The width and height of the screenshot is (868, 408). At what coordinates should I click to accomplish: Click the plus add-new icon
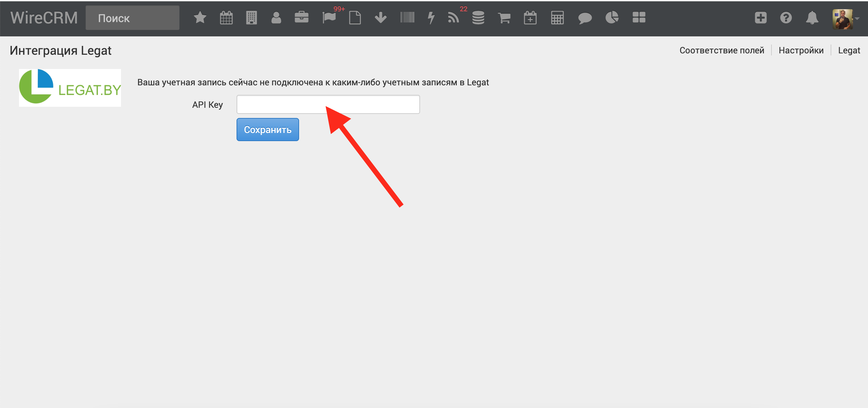pyautogui.click(x=761, y=18)
